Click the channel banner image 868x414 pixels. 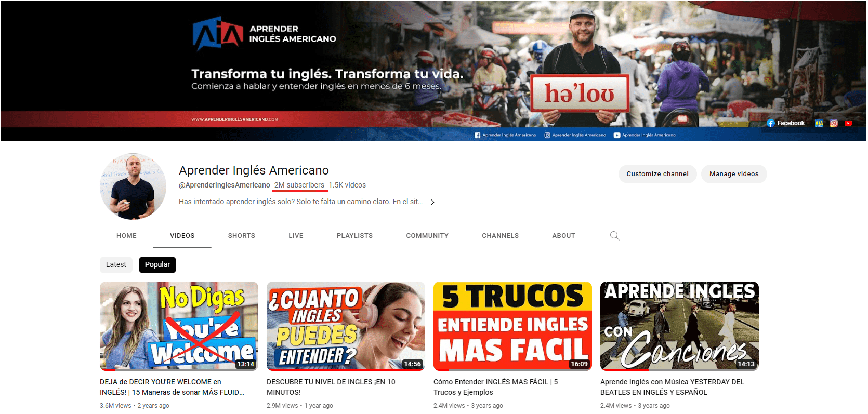click(433, 71)
